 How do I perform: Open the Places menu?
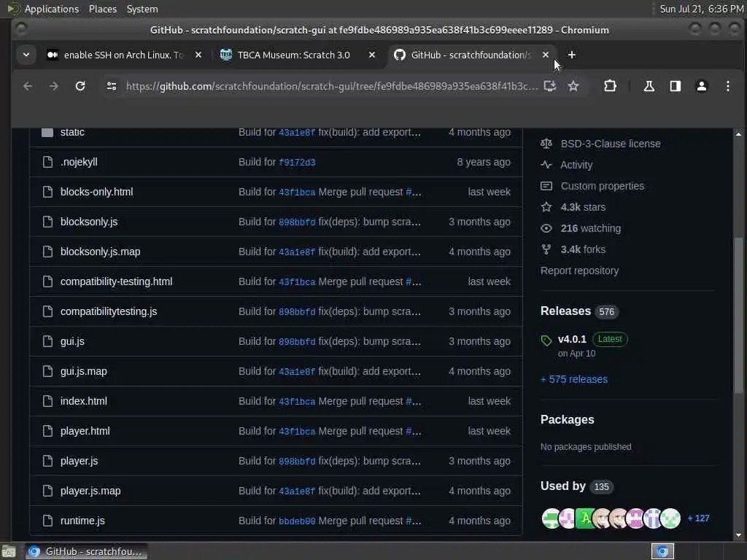coord(102,9)
